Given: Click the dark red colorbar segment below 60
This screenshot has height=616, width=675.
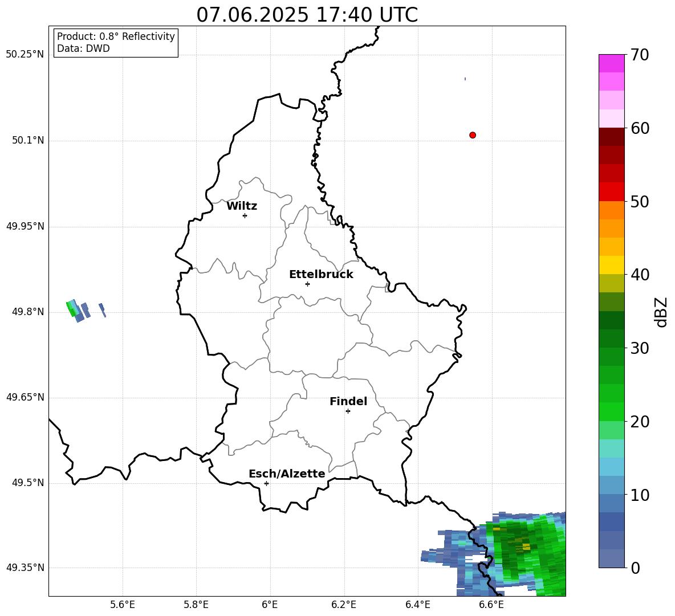Looking at the screenshot, I should pyautogui.click(x=612, y=136).
